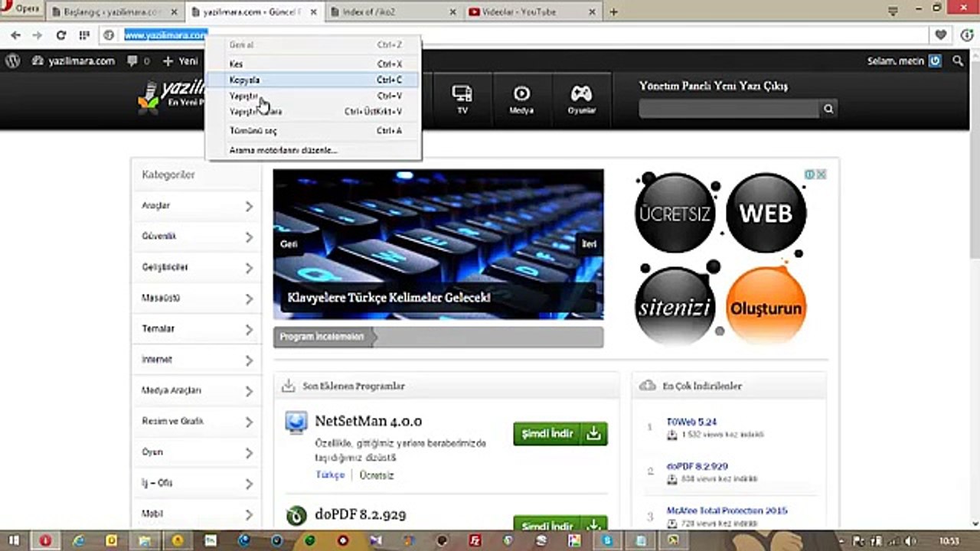Click the site search magnifier button
This screenshot has height=551, width=980.
point(828,109)
